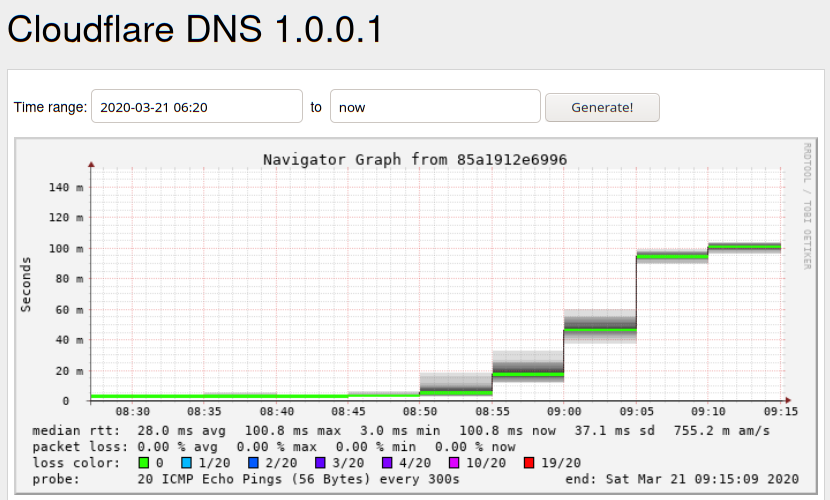Screen dimensions: 830x500
Task: Click the 08:35 time axis label
Action: click(204, 411)
